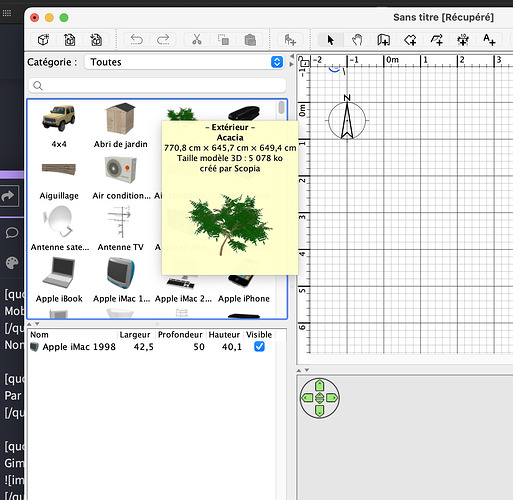Click the splitter arrow above the 3D view

click(x=299, y=370)
